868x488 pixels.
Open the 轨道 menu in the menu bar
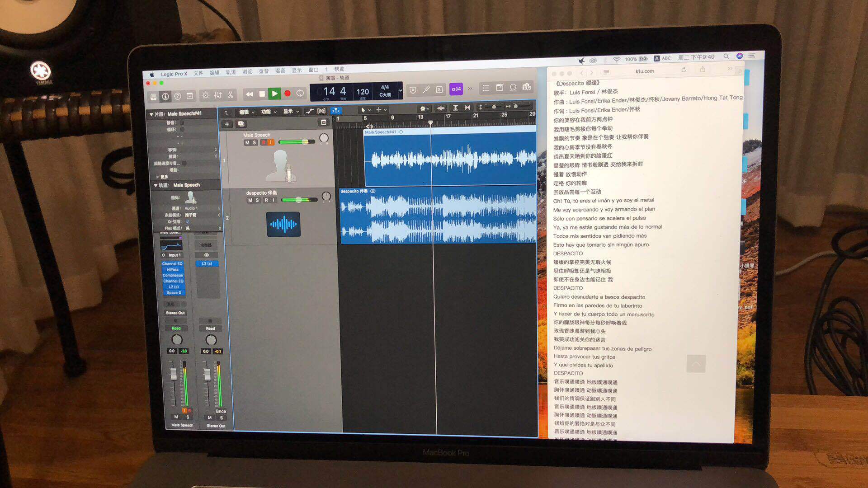coord(231,72)
